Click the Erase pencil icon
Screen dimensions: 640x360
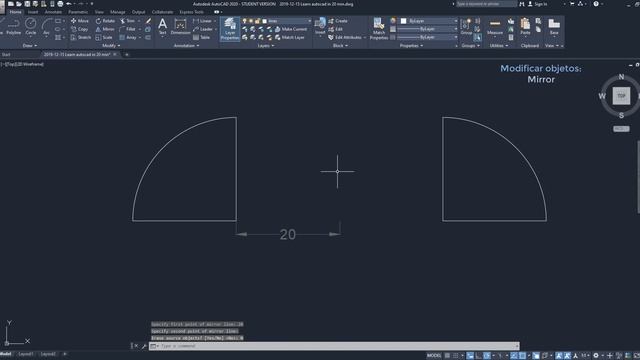coord(148,21)
